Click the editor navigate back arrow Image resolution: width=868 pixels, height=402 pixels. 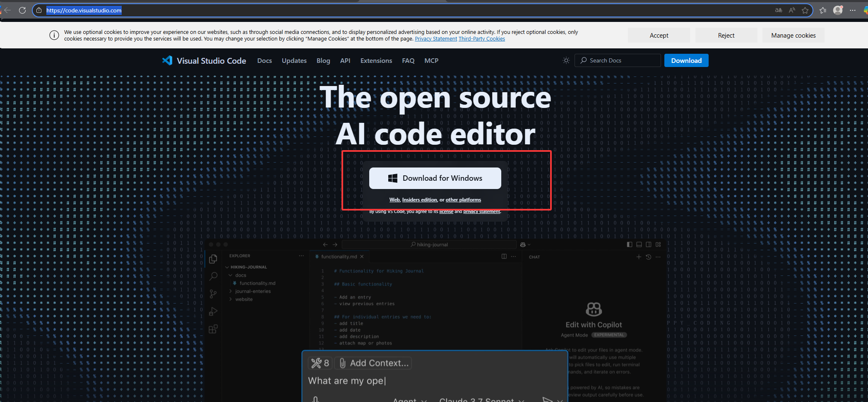coord(325,245)
